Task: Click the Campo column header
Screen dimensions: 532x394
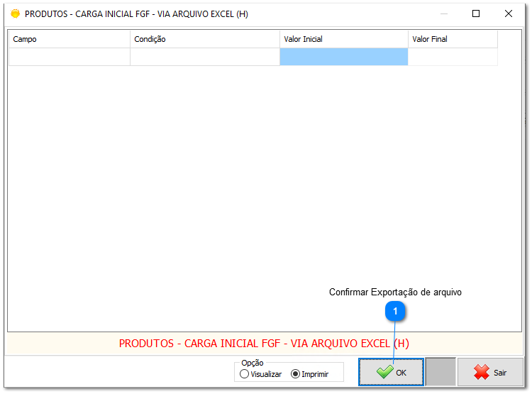Action: [x=70, y=39]
